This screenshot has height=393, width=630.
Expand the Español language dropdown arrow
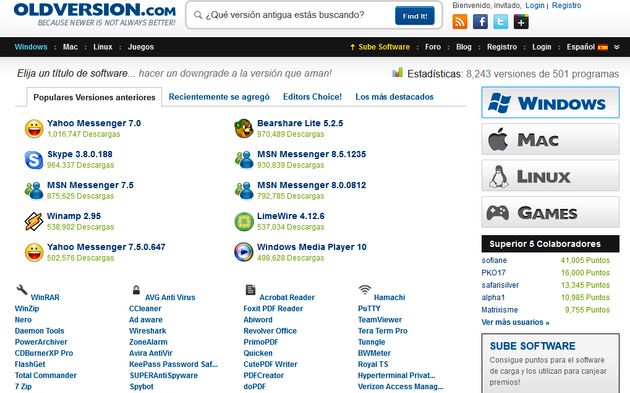pyautogui.click(x=617, y=47)
